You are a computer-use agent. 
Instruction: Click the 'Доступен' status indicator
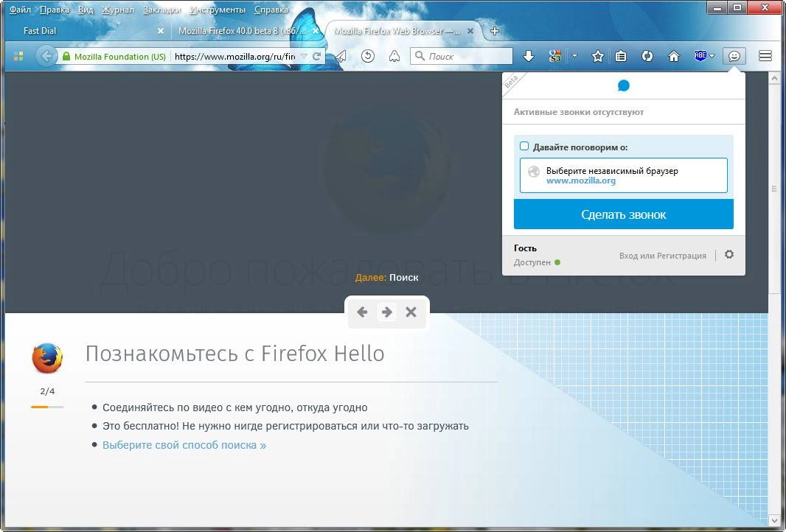tap(536, 262)
